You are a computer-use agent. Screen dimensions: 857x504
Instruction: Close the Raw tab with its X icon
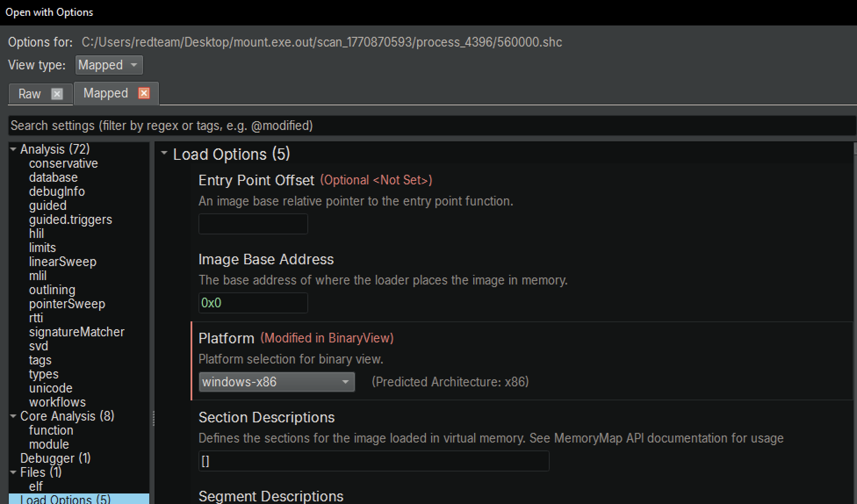tap(57, 94)
